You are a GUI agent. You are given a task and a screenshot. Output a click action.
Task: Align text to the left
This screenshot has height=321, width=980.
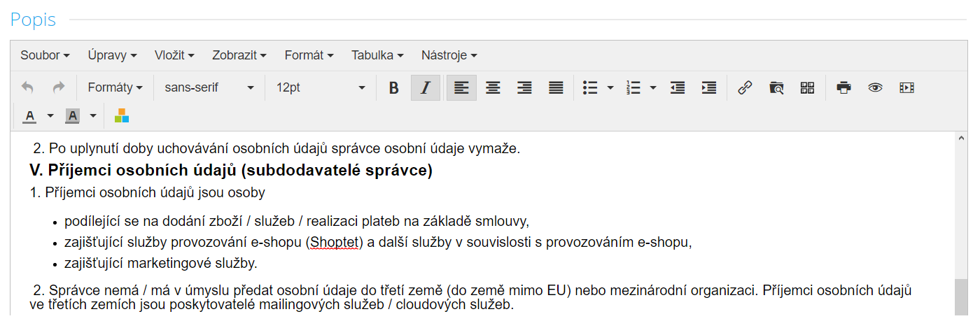[x=461, y=87]
